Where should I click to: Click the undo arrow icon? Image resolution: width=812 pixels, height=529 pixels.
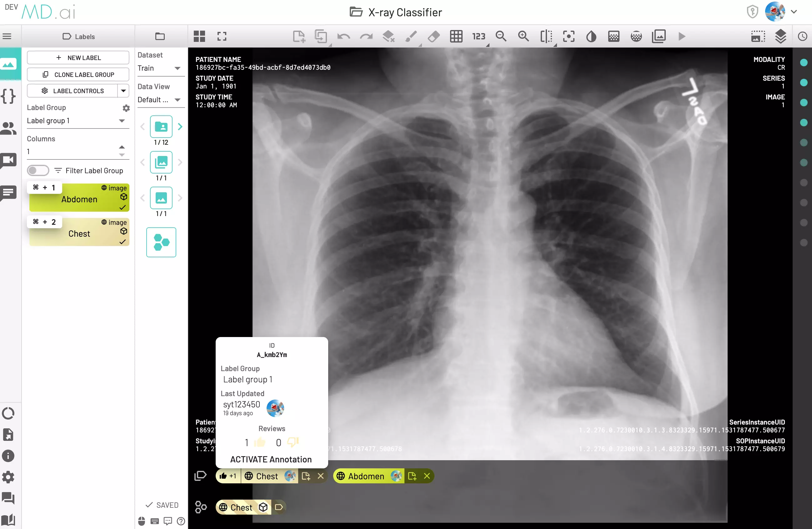343,36
